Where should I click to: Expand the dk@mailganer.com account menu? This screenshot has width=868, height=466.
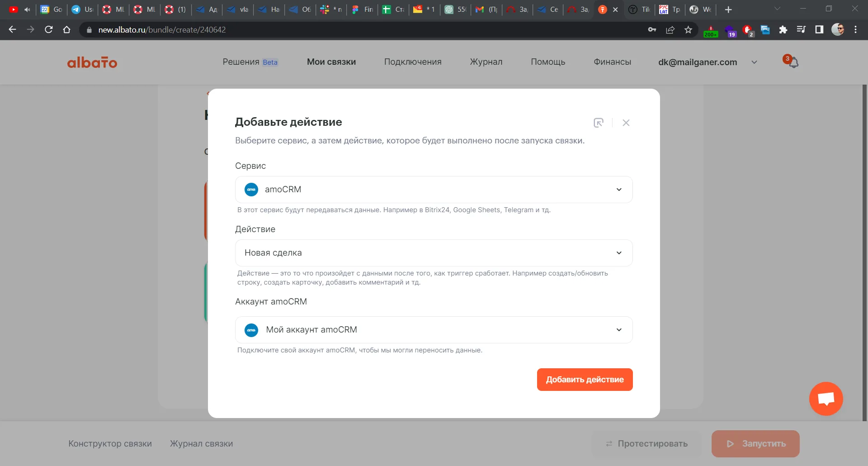click(708, 62)
